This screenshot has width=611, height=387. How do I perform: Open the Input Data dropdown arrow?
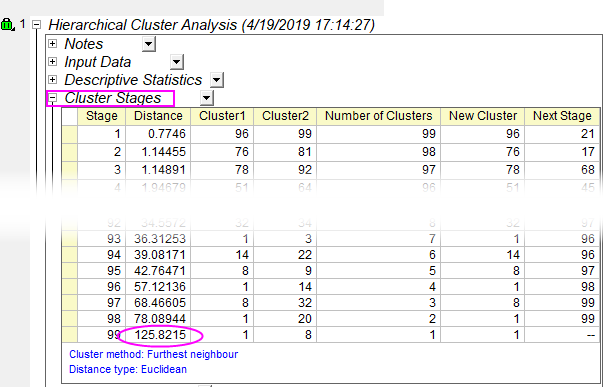click(x=177, y=62)
